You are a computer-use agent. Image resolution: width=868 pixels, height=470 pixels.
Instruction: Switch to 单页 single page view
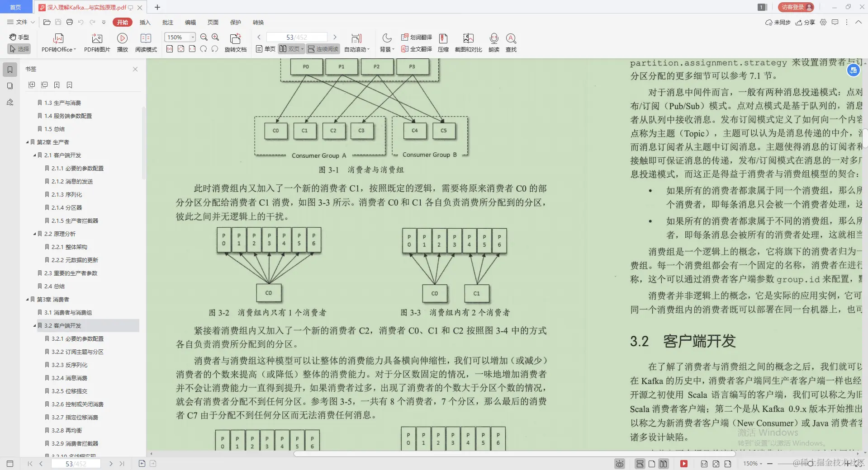point(266,49)
